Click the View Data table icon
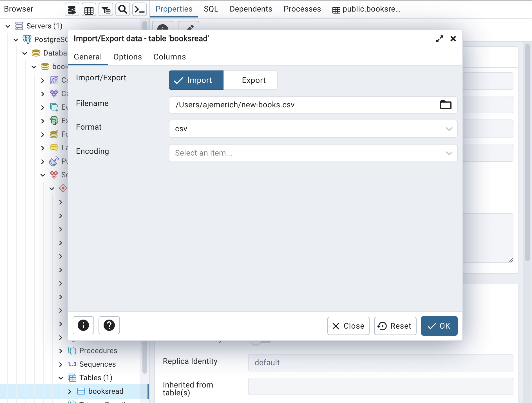532x403 pixels. tap(89, 9)
